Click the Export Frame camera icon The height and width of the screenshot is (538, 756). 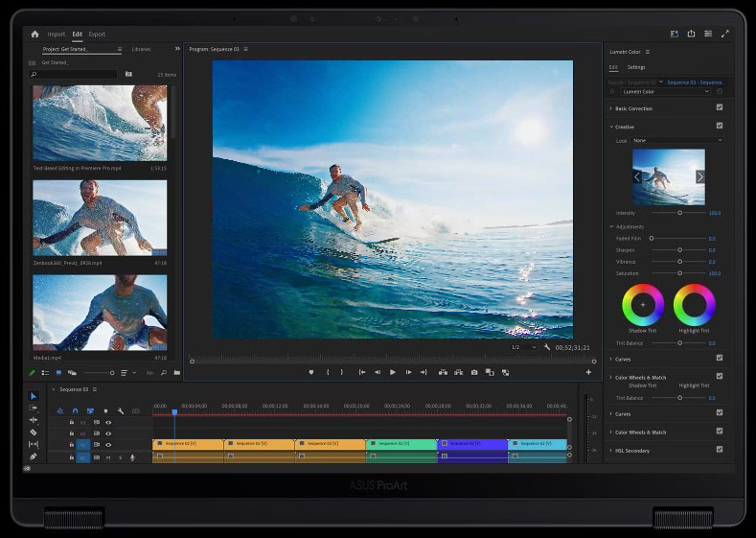473,372
